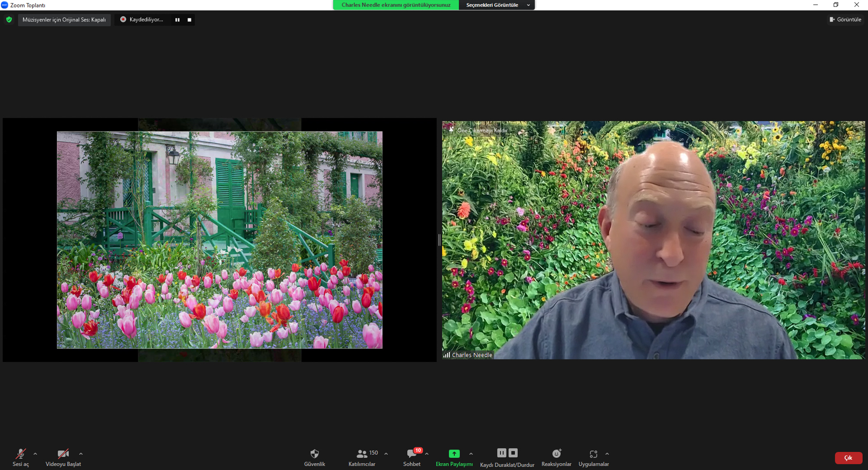Screen dimensions: 868x470
Task: Pause recording in bottom toolbar
Action: (501, 453)
